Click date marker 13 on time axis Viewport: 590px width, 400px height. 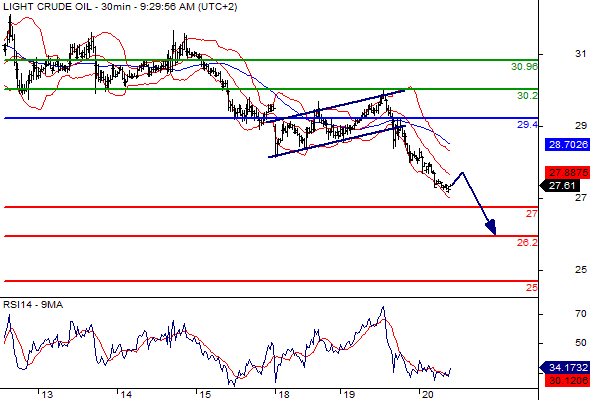click(x=47, y=394)
